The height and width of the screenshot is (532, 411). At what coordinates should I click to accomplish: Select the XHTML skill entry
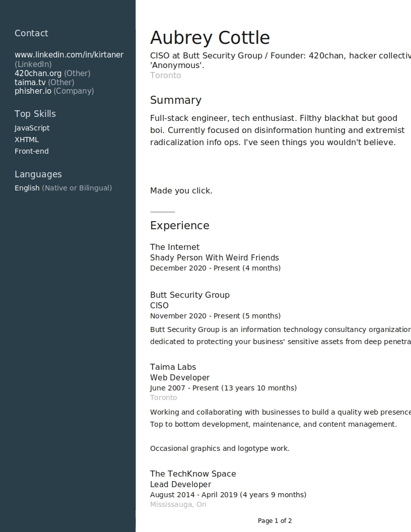pos(27,140)
